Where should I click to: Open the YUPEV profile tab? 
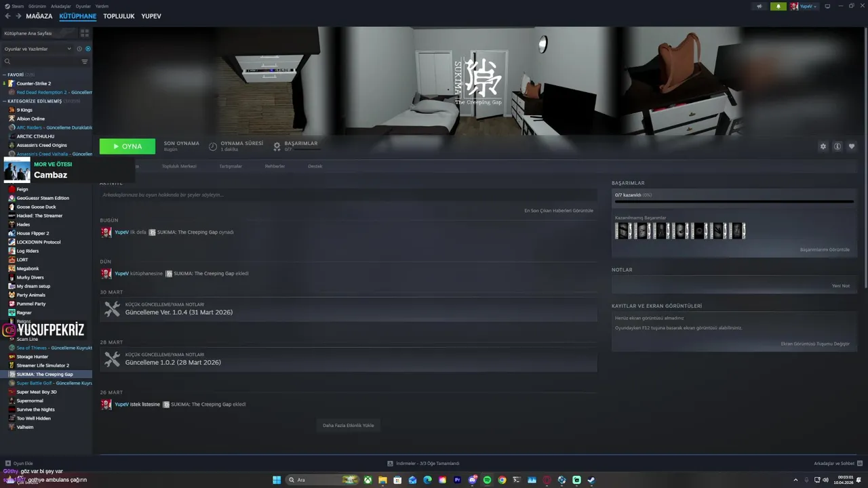(x=151, y=16)
